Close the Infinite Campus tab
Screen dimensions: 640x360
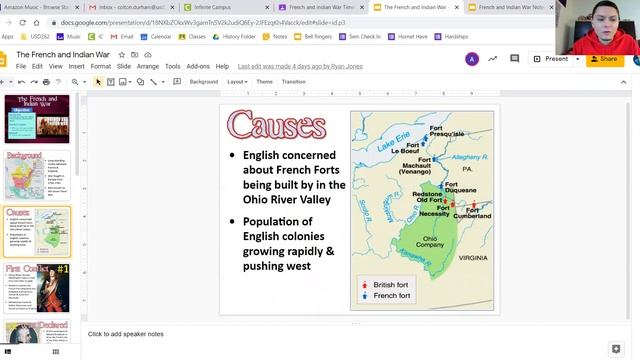pos(267,7)
